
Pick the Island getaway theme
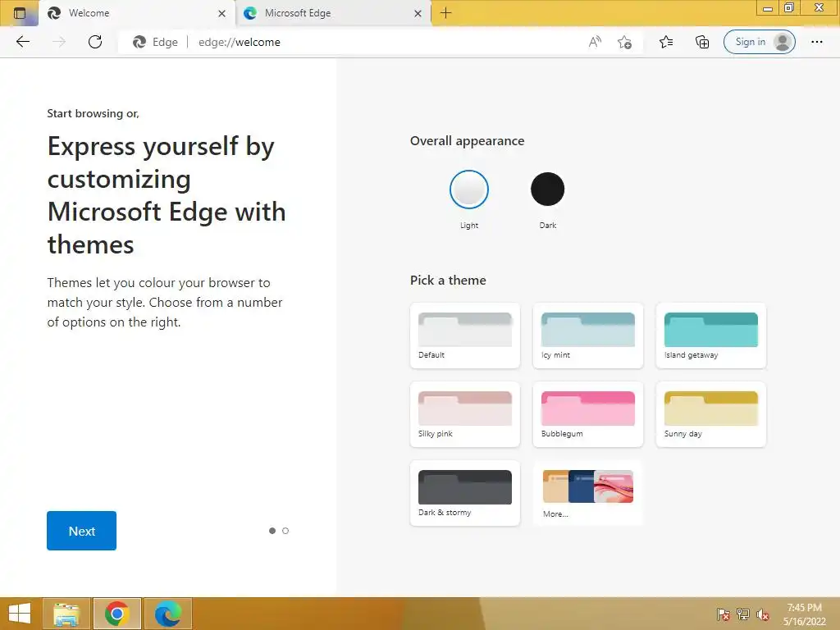click(x=711, y=336)
